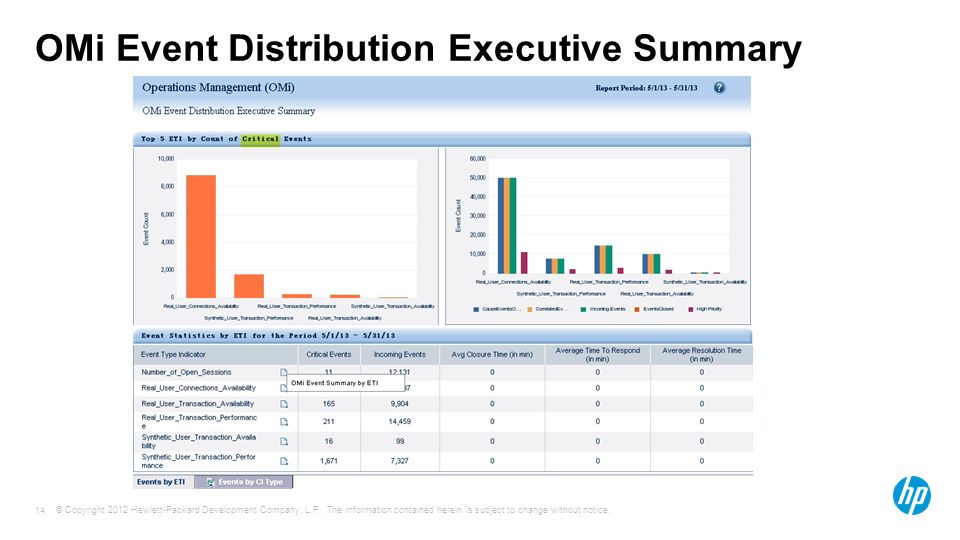Screen dimensions: 960x540
Task: Select the Number_of_Open_Sessions row label
Action: 186,372
